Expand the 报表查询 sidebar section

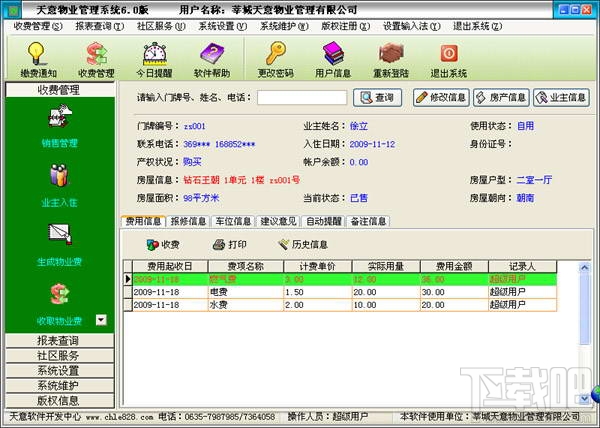(60, 340)
